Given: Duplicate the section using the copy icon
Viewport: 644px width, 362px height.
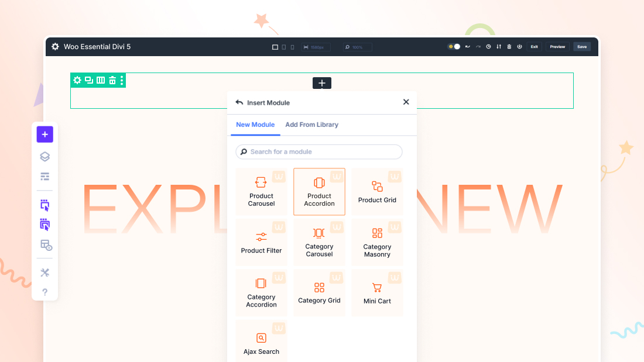Looking at the screenshot, I should pos(88,80).
